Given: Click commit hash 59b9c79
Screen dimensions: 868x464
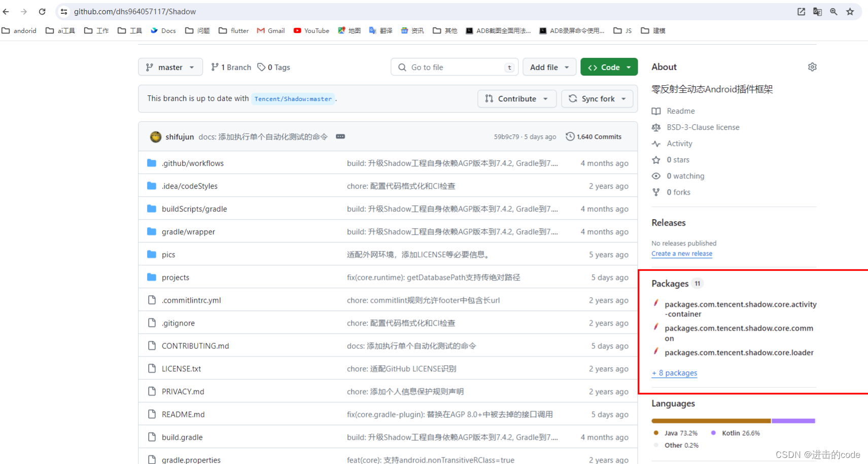Looking at the screenshot, I should click(506, 137).
